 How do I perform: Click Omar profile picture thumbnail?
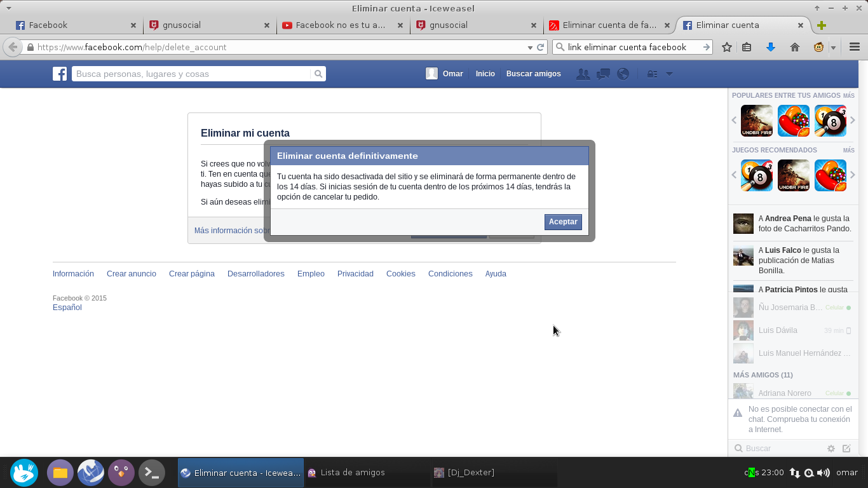(432, 74)
